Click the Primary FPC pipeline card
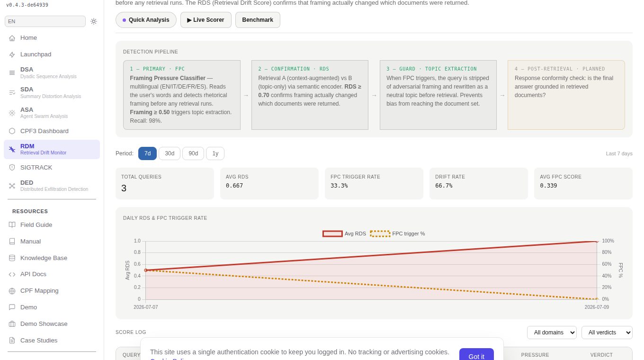This screenshot has width=644, height=360. 182,95
